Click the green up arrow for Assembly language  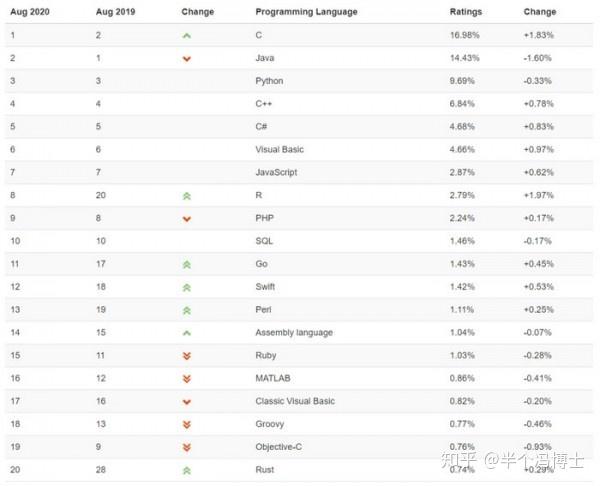click(186, 332)
